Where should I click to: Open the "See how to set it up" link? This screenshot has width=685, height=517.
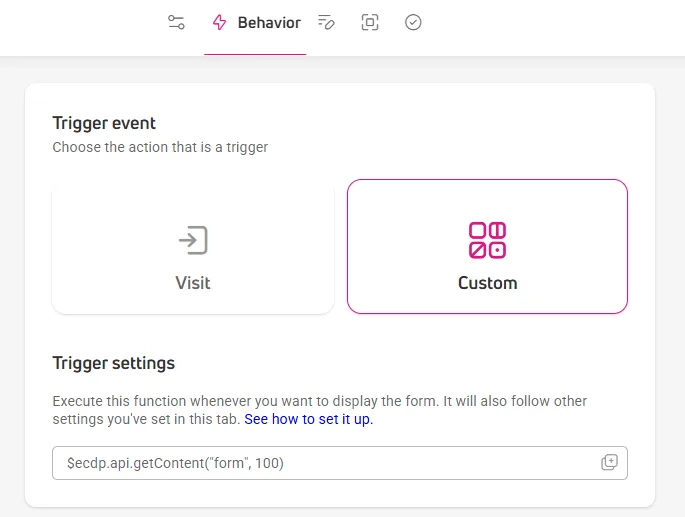308,419
